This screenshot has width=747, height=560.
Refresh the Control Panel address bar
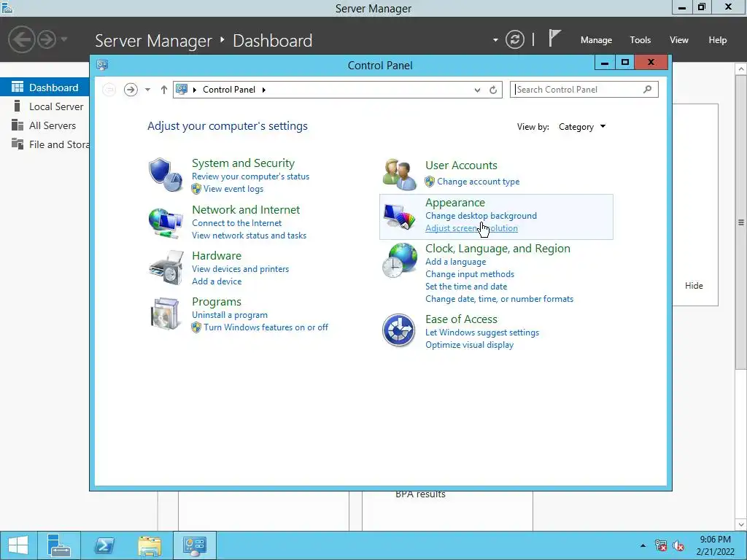point(493,90)
